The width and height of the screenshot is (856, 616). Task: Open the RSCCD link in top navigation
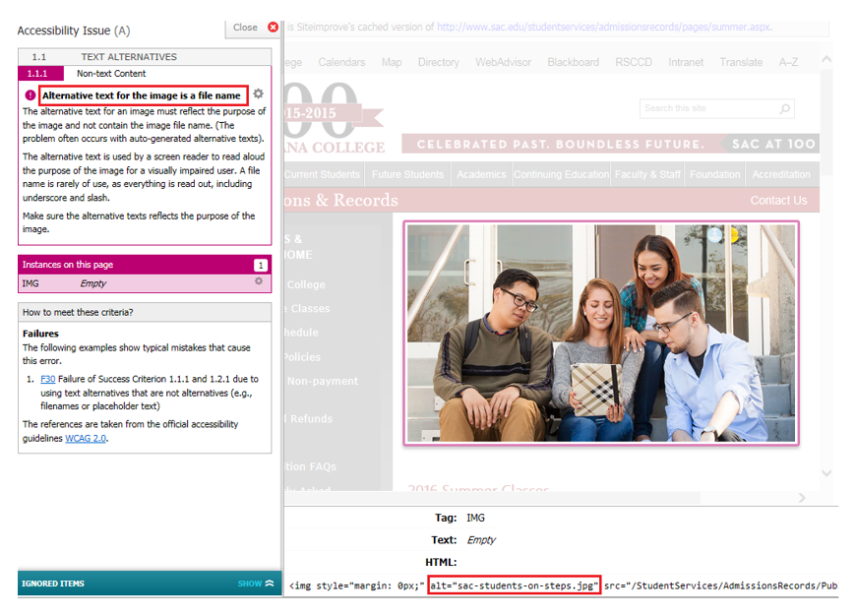(x=634, y=62)
